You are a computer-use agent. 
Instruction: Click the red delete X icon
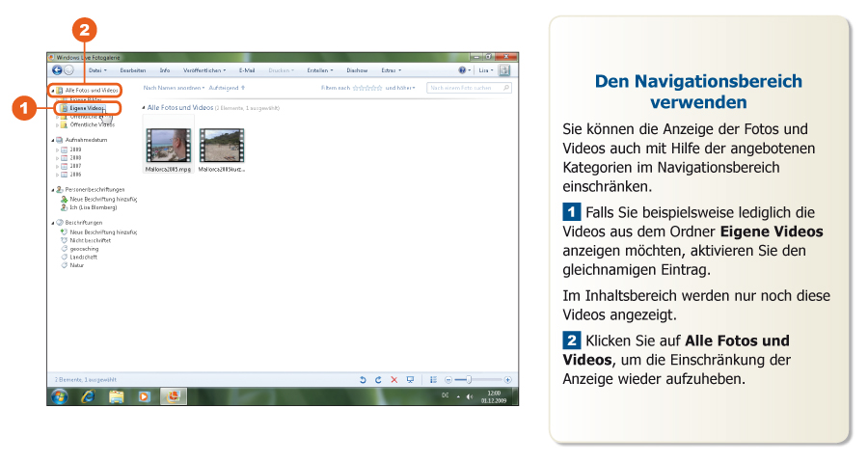tap(393, 380)
